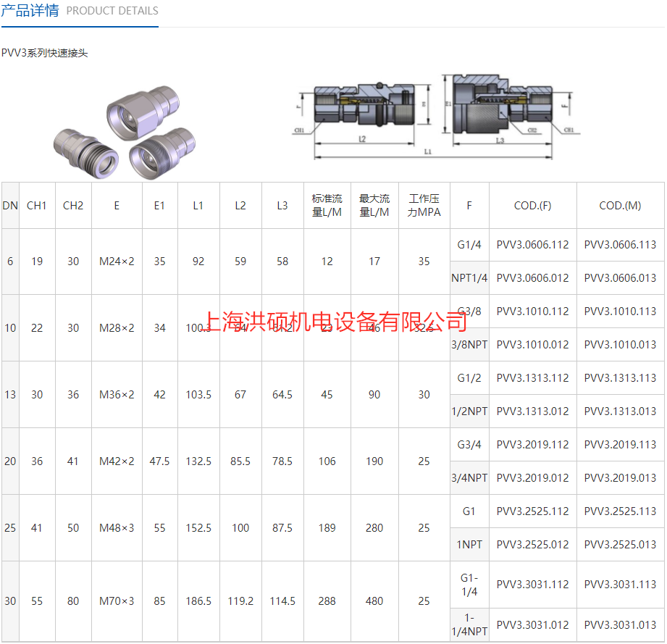Click the 1NPT thread cell
The height and width of the screenshot is (644, 667).
click(469, 545)
